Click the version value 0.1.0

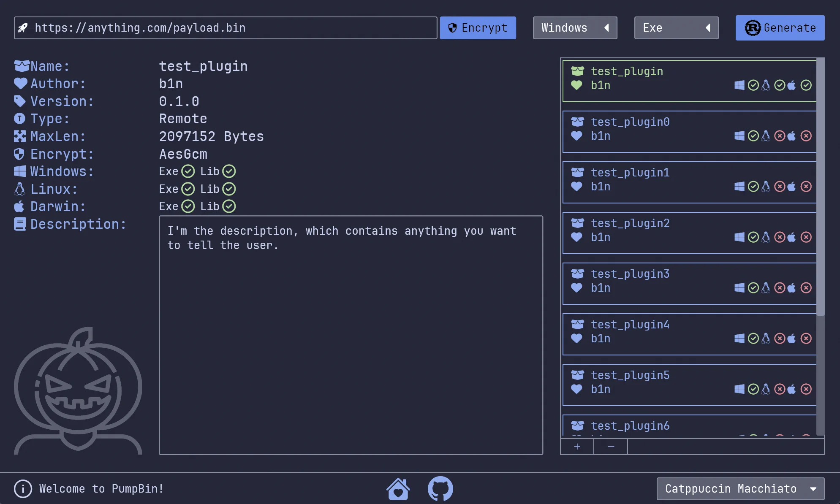coord(179,101)
